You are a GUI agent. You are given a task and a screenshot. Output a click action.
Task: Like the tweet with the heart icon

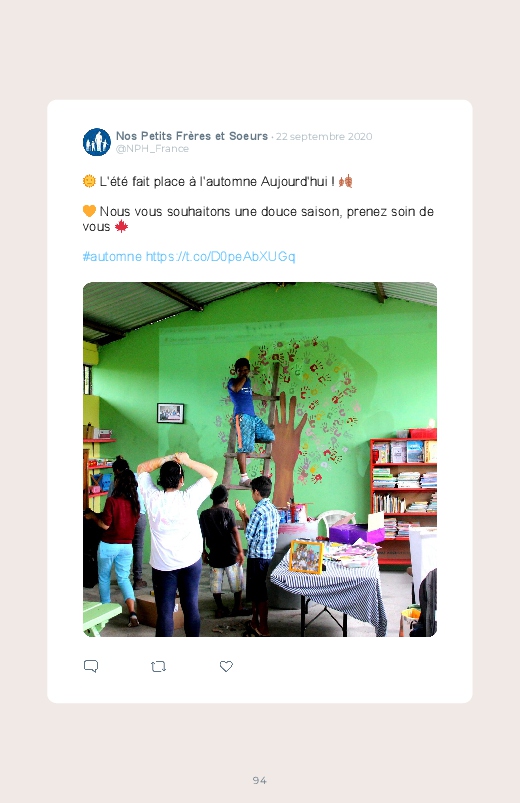[x=226, y=666]
